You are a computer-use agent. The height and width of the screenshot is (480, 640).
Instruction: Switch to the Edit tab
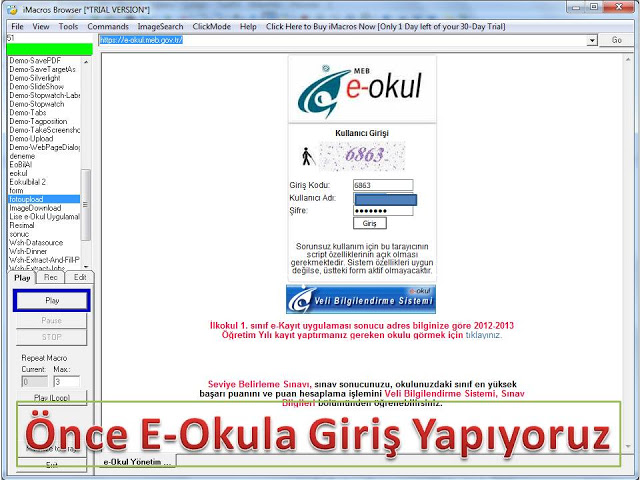tap(80, 277)
